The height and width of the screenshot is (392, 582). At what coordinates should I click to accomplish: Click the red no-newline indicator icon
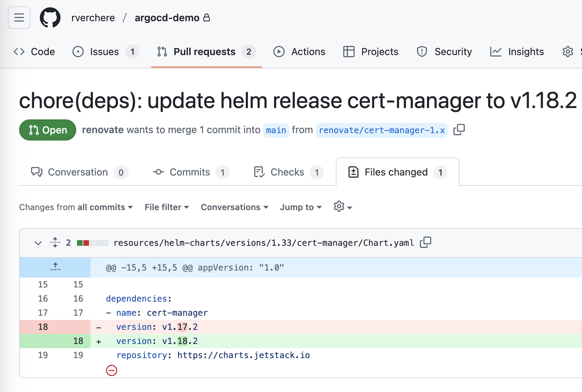pos(112,370)
